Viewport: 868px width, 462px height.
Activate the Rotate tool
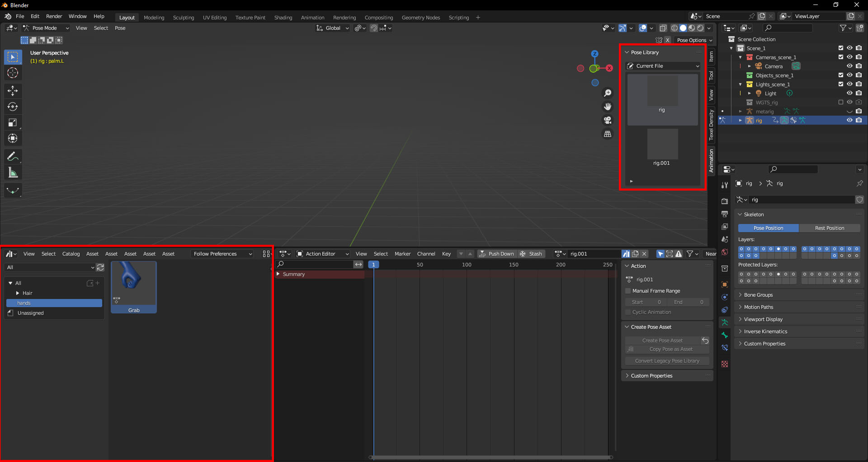13,107
